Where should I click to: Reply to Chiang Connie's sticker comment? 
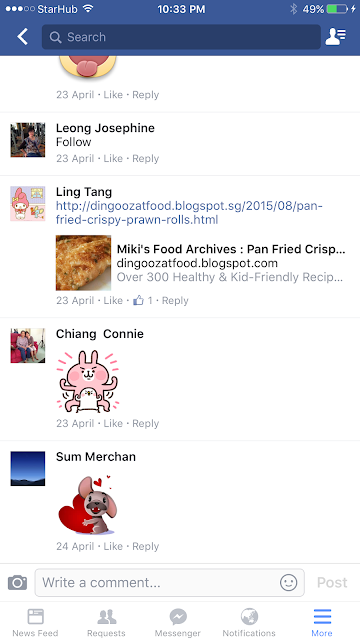point(146,423)
